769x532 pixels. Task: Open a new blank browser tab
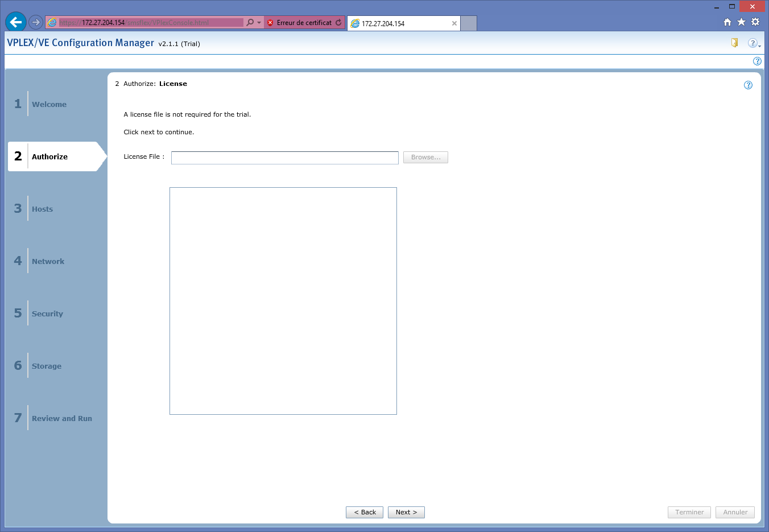(x=468, y=23)
